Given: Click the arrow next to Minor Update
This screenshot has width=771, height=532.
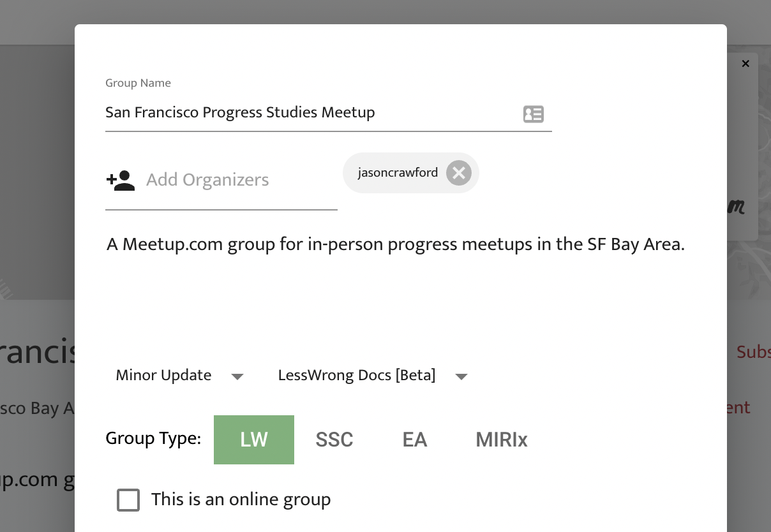Looking at the screenshot, I should coord(237,376).
